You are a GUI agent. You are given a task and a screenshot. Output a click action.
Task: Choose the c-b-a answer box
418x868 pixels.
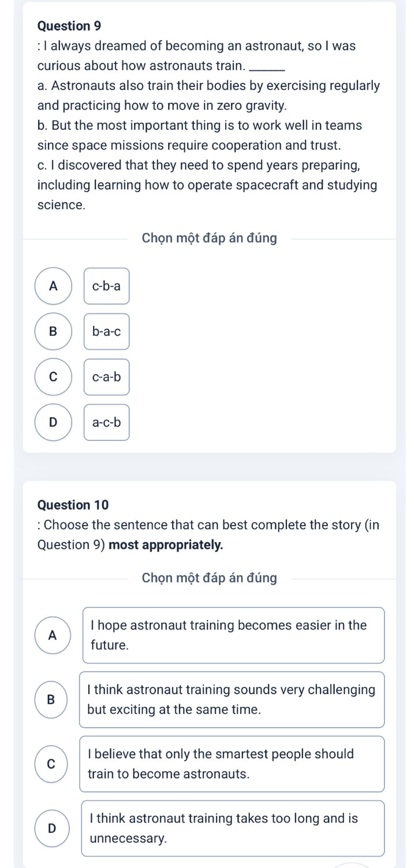click(x=107, y=286)
